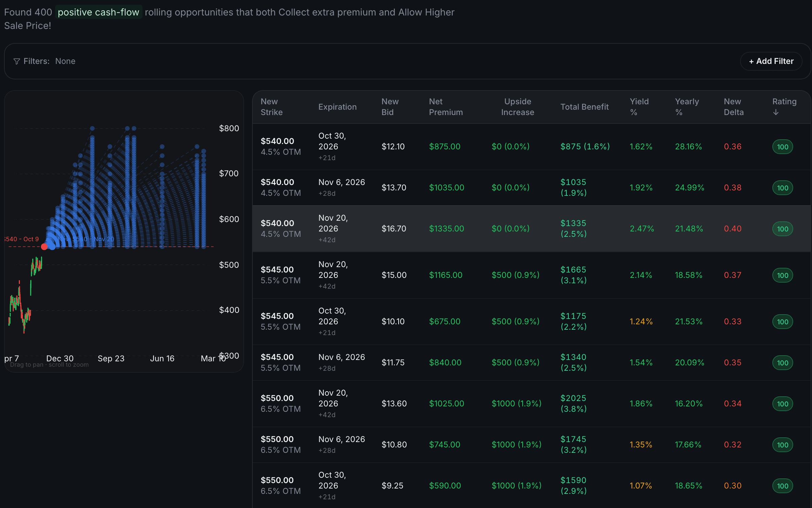The width and height of the screenshot is (812, 508).
Task: Click the $1165.00 net premium cell
Action: pyautogui.click(x=445, y=275)
